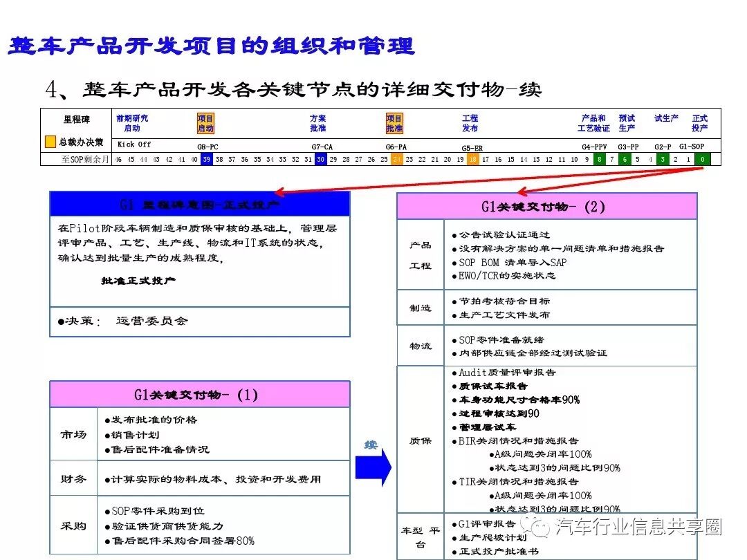This screenshot has width=747, height=560.
Task: Click the sheep logo of 汽车行业信息共享圈
Action: pyautogui.click(x=535, y=525)
